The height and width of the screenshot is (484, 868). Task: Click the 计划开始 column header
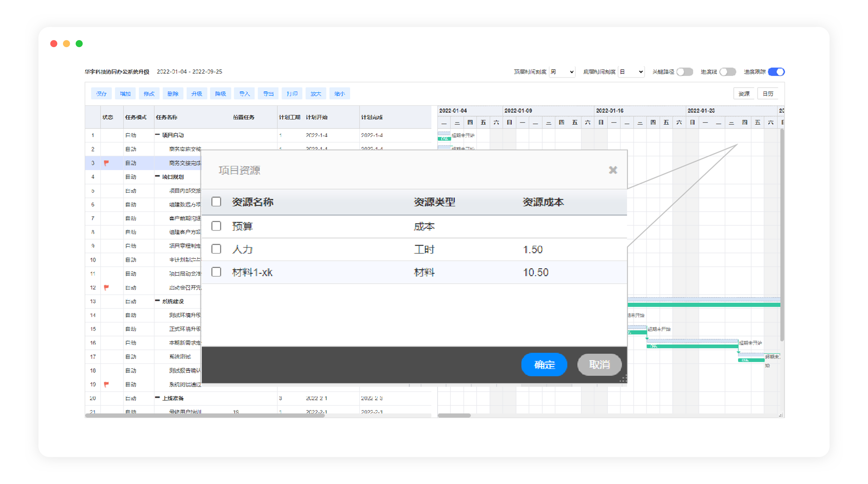317,117
